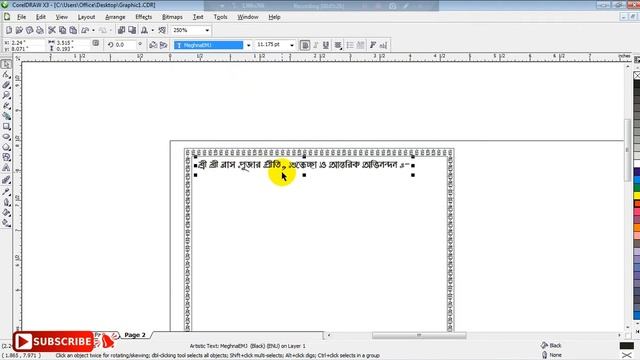
Task: Expand the MeghnaEMJ font list dropdown
Action: [x=248, y=45]
